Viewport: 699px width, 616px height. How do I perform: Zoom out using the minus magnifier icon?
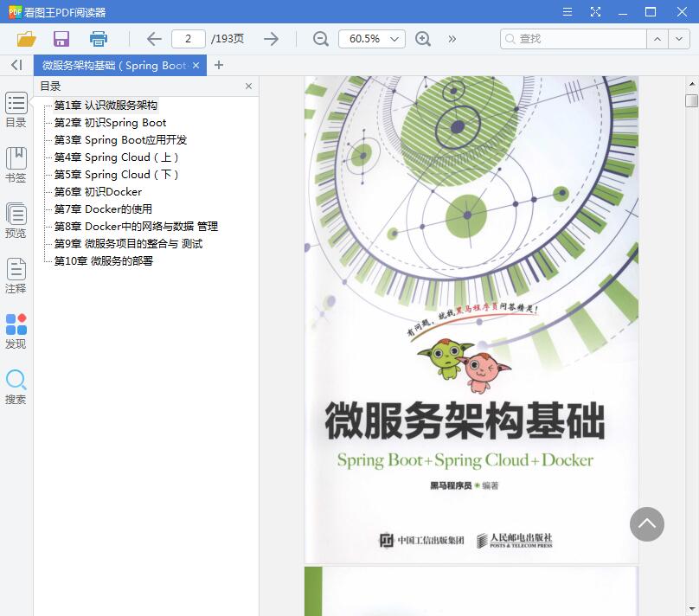click(321, 39)
